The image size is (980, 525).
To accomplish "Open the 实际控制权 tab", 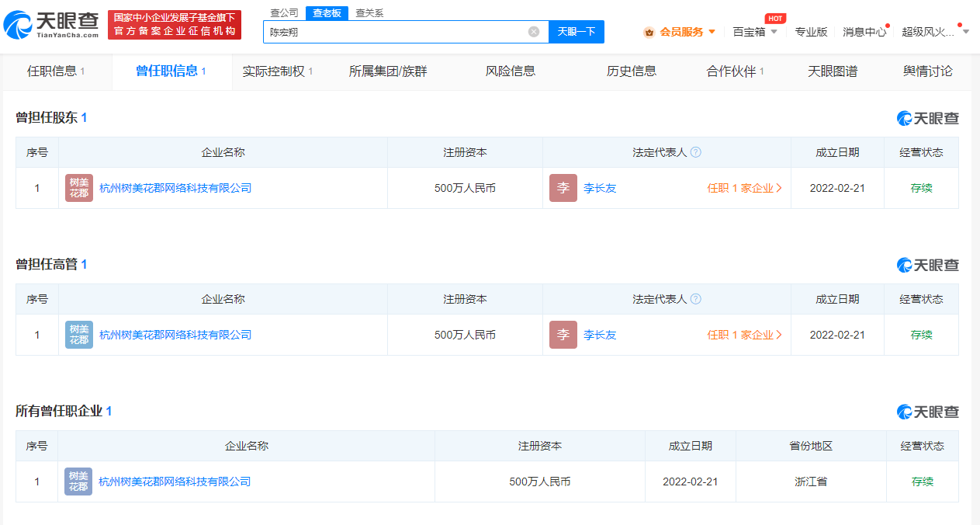I will coord(277,71).
